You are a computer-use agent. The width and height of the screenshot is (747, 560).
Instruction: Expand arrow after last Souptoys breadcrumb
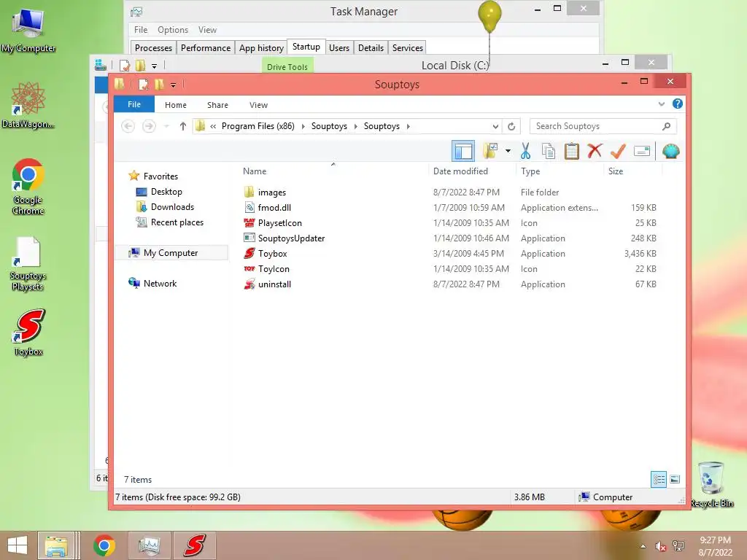(409, 126)
